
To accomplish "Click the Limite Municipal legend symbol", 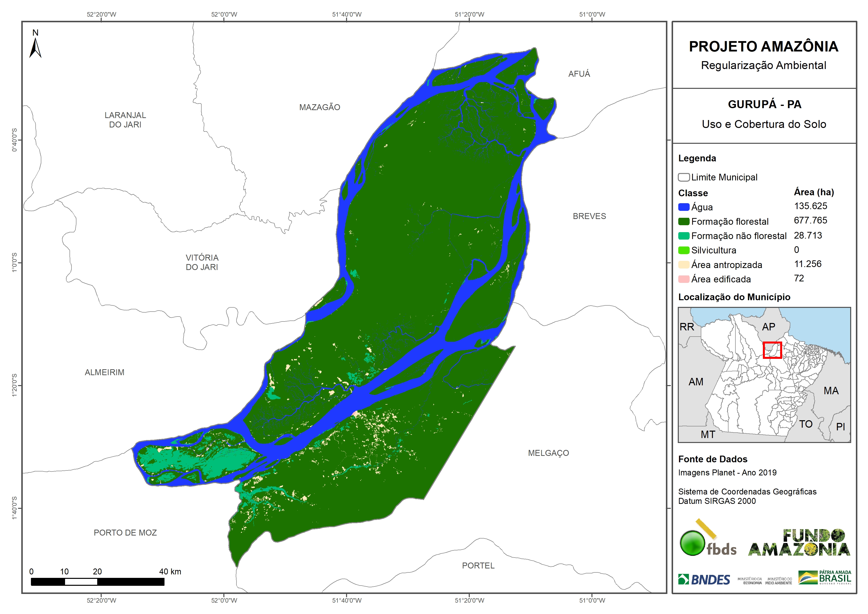I will coord(683,177).
